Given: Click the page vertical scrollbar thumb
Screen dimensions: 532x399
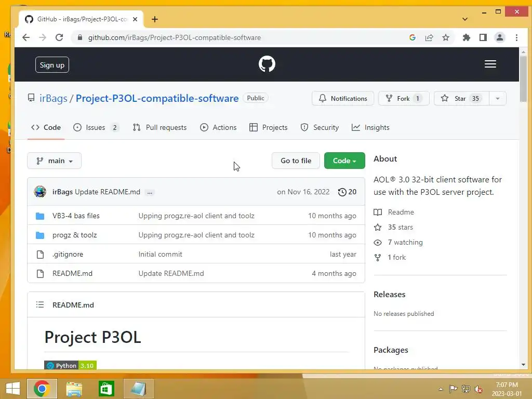Looking at the screenshot, I should tap(523, 79).
